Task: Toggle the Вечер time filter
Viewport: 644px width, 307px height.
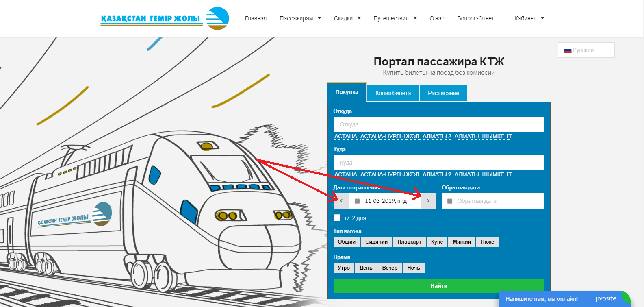Action: (390, 268)
